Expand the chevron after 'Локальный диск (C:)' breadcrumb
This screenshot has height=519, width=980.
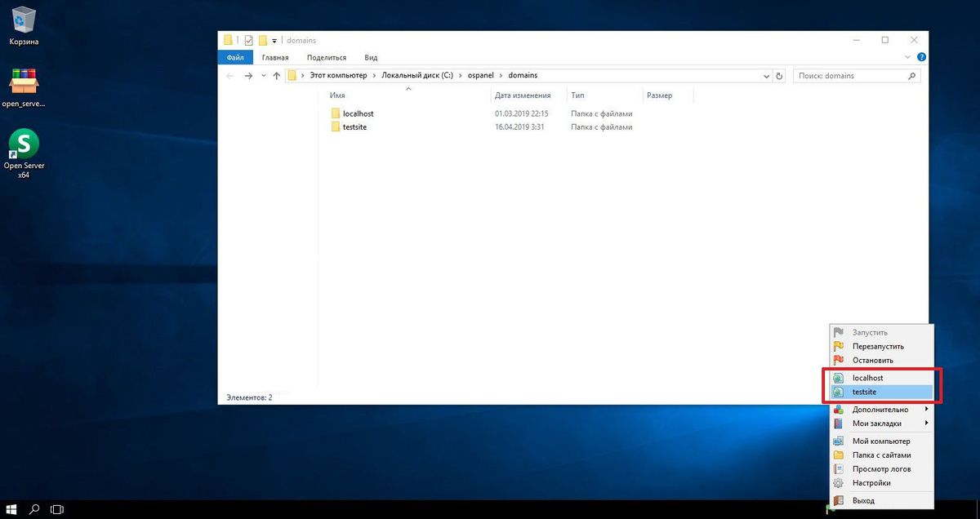(x=460, y=76)
